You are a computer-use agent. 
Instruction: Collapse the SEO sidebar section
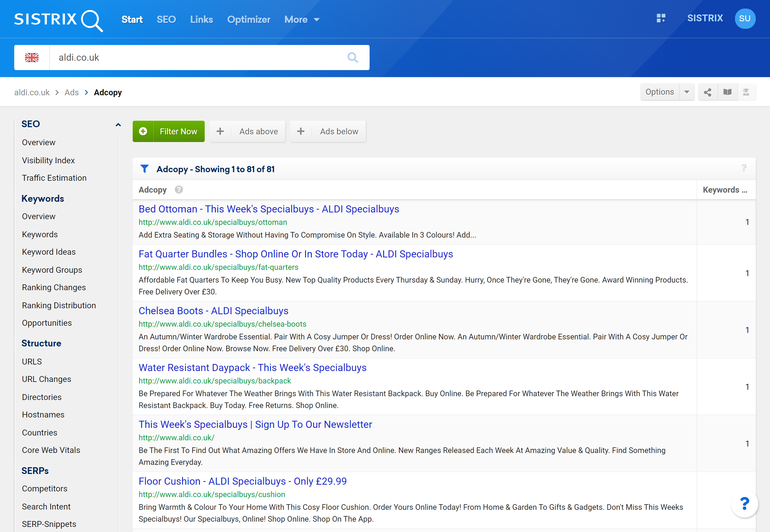(118, 125)
